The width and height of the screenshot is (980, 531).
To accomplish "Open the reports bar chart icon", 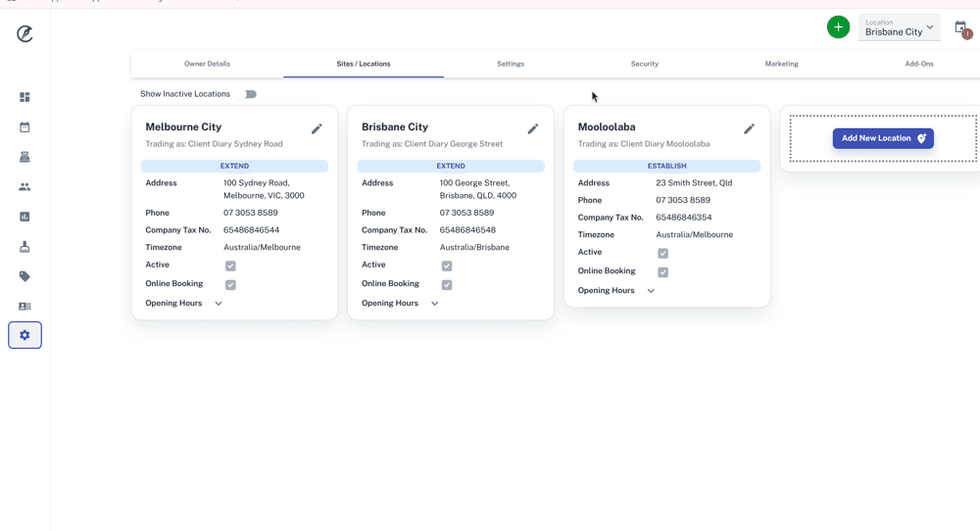I will (24, 217).
